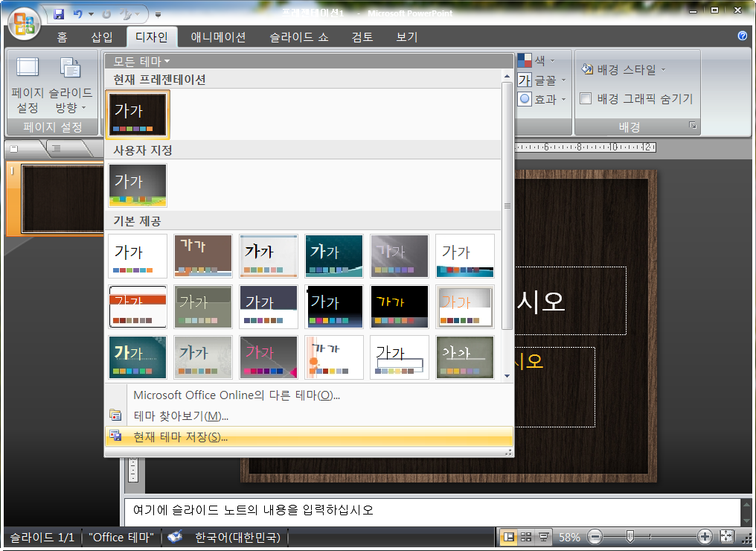Apply the olive green theme in bottom row
This screenshot has height=551, width=756.
coord(465,357)
